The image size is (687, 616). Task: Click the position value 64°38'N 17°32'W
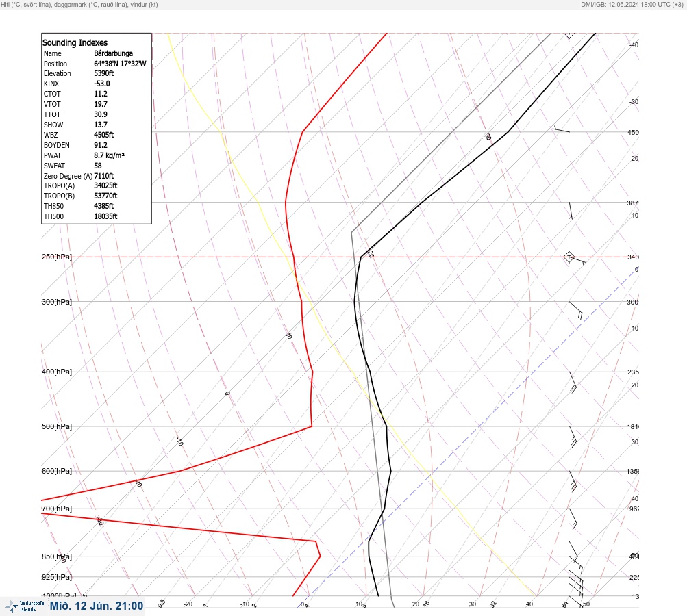pos(120,64)
